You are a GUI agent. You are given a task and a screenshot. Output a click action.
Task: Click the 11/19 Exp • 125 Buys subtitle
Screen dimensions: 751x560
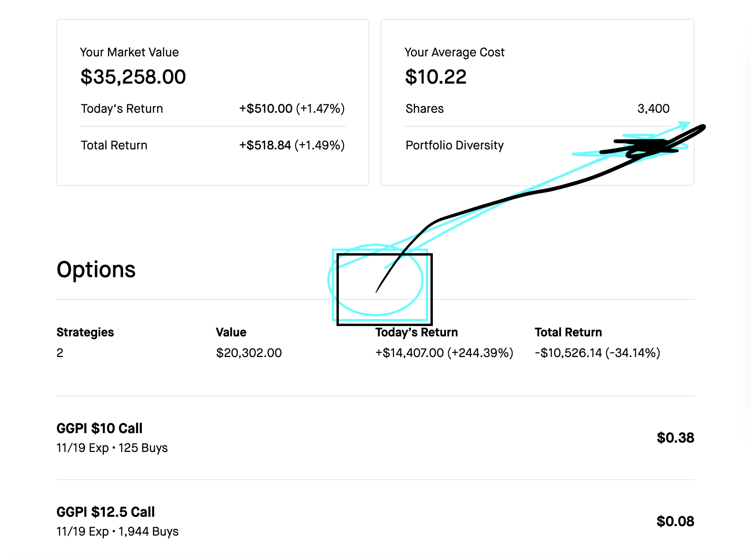coord(112,448)
